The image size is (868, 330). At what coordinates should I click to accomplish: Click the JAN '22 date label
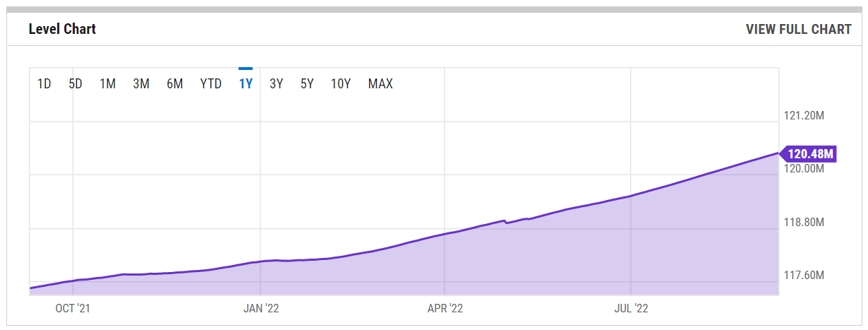pyautogui.click(x=260, y=308)
